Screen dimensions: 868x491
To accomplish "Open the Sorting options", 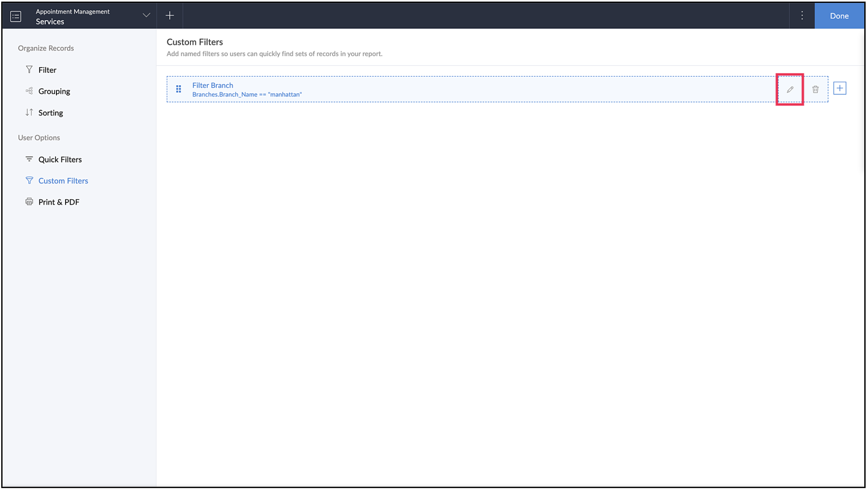I will point(50,113).
